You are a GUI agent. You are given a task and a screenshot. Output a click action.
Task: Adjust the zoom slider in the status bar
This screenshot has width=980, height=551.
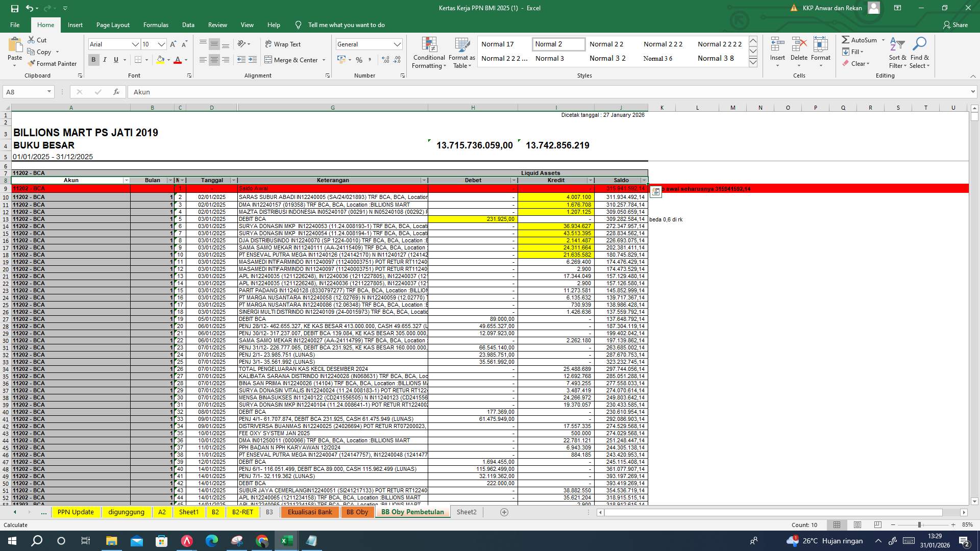(x=921, y=524)
